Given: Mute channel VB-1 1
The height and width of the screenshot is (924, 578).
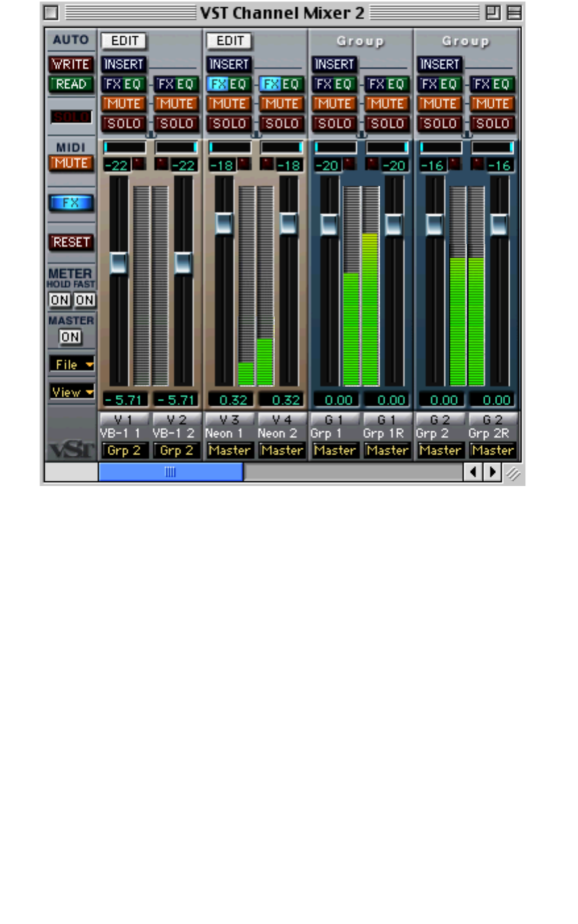Looking at the screenshot, I should [x=124, y=104].
